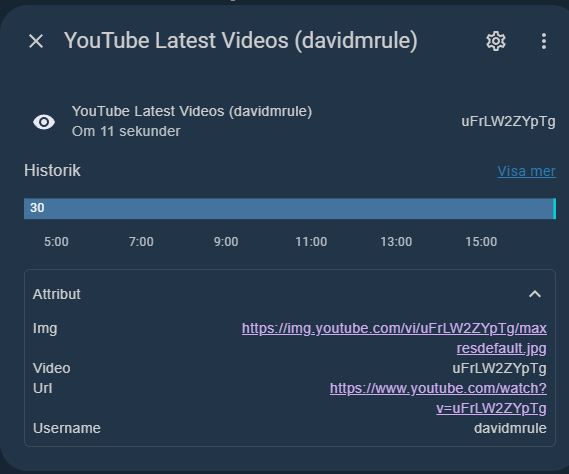
Task: Click the 15:00 time axis label
Action: [481, 242]
